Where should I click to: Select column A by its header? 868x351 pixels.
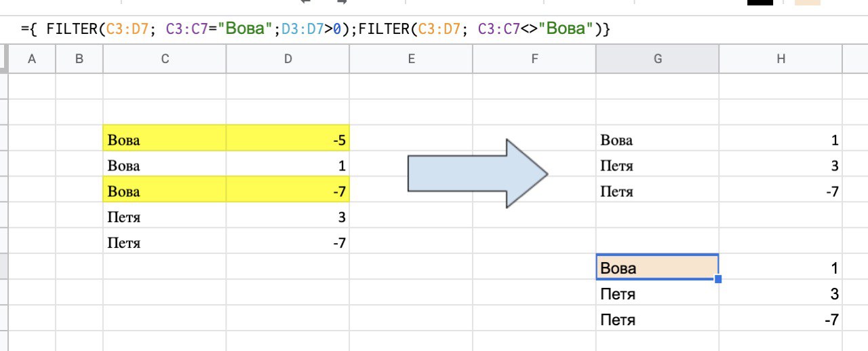[31, 59]
